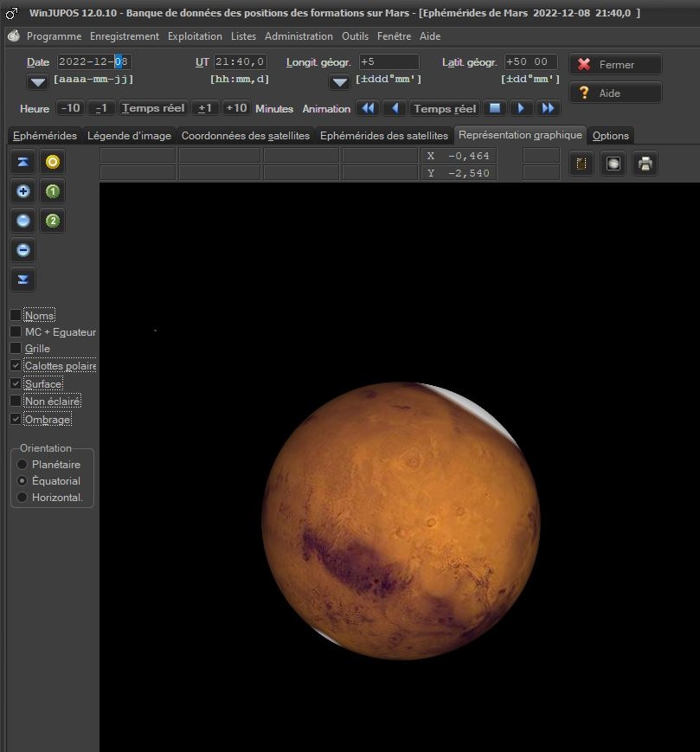The height and width of the screenshot is (752, 700).
Task: Open the Enregistrement menu
Action: click(x=125, y=36)
